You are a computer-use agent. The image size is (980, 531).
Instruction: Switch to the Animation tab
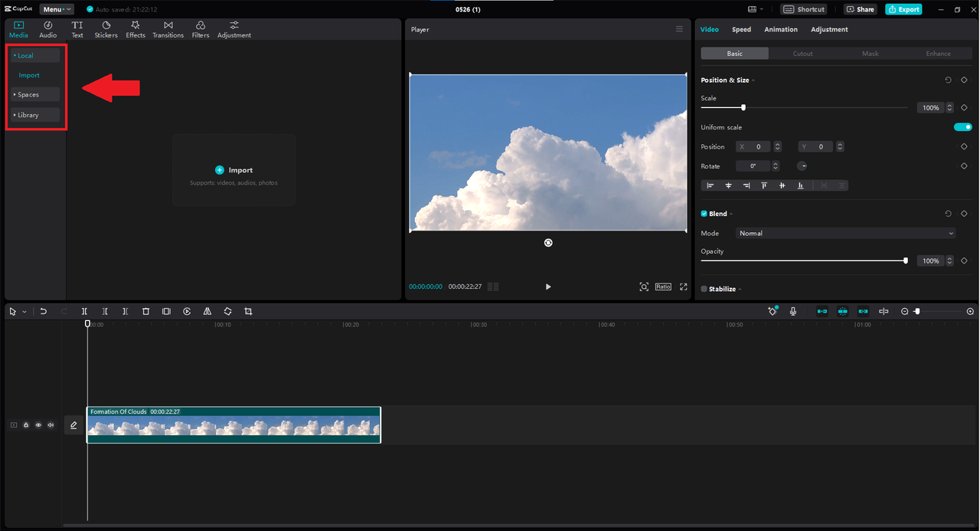click(780, 29)
